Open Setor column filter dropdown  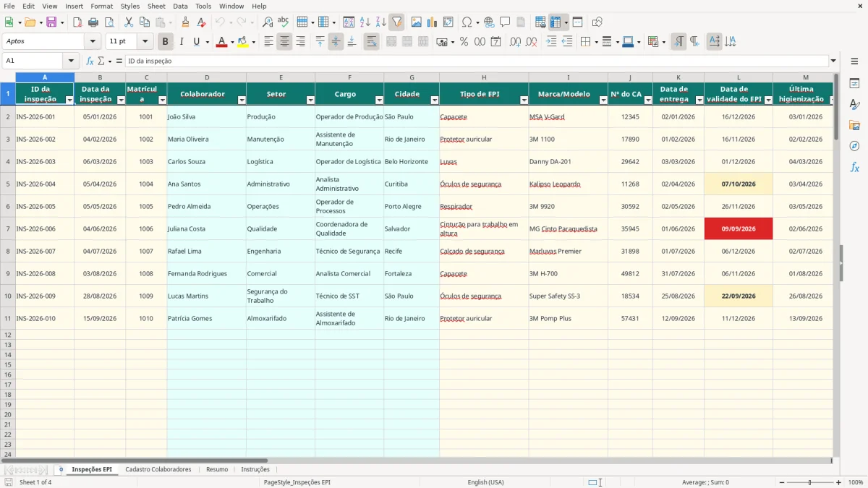coord(310,100)
